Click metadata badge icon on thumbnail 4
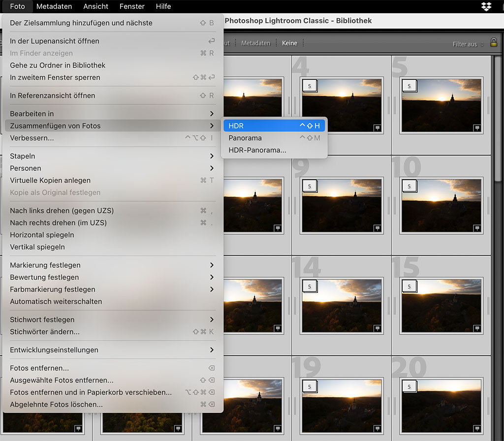504x441 pixels. (x=378, y=128)
